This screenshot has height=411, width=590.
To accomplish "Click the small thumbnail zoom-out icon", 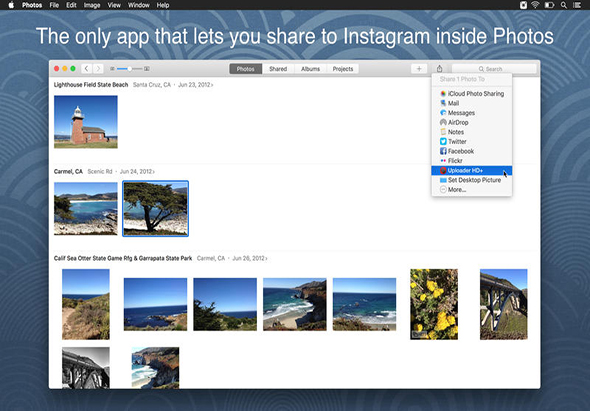I will (112, 68).
